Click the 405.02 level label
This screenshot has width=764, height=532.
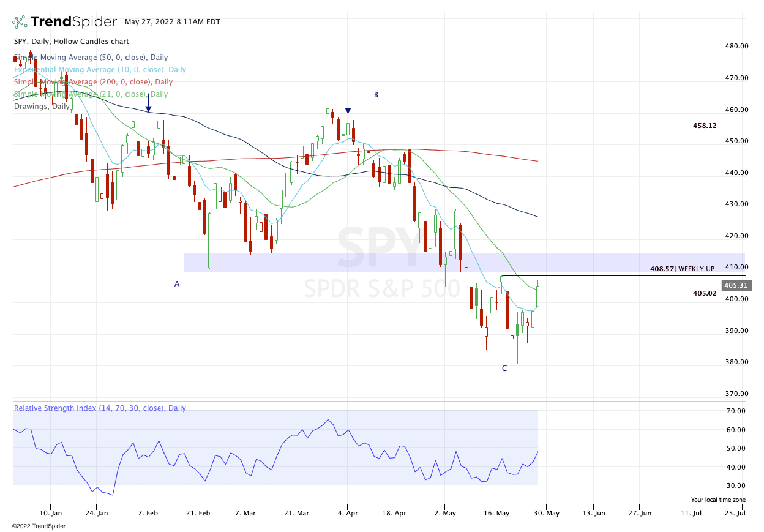[705, 293]
